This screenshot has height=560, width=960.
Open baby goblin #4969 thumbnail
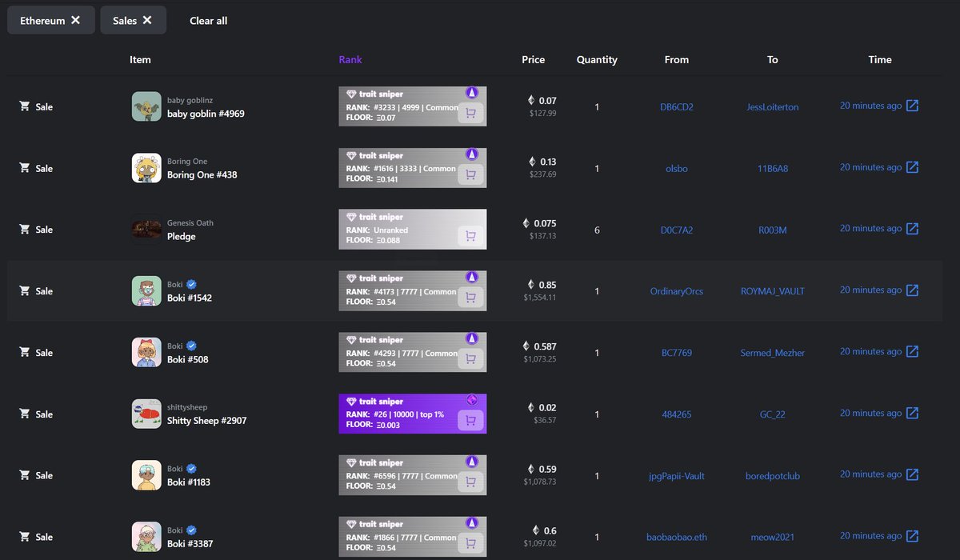146,106
